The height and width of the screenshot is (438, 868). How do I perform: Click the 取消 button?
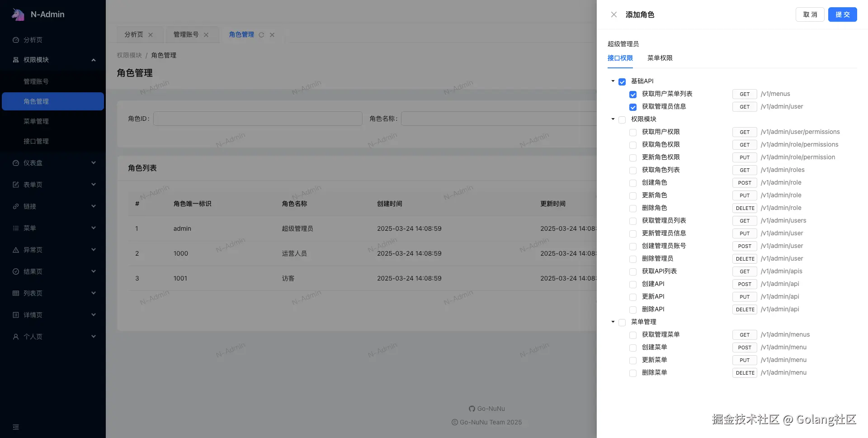click(810, 14)
